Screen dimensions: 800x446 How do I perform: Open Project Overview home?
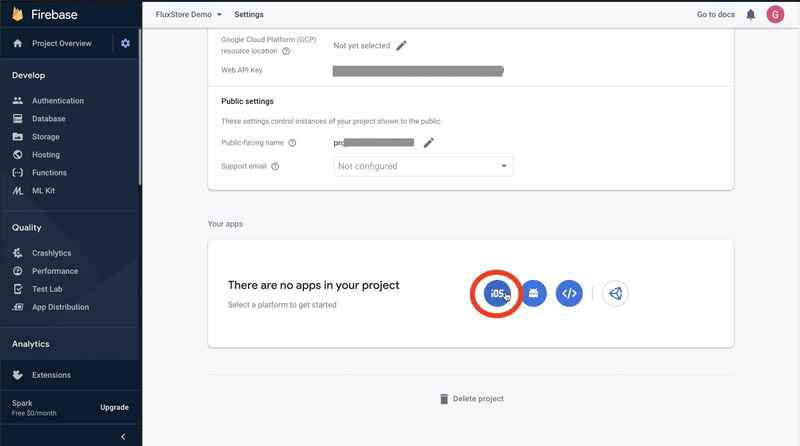click(x=60, y=43)
